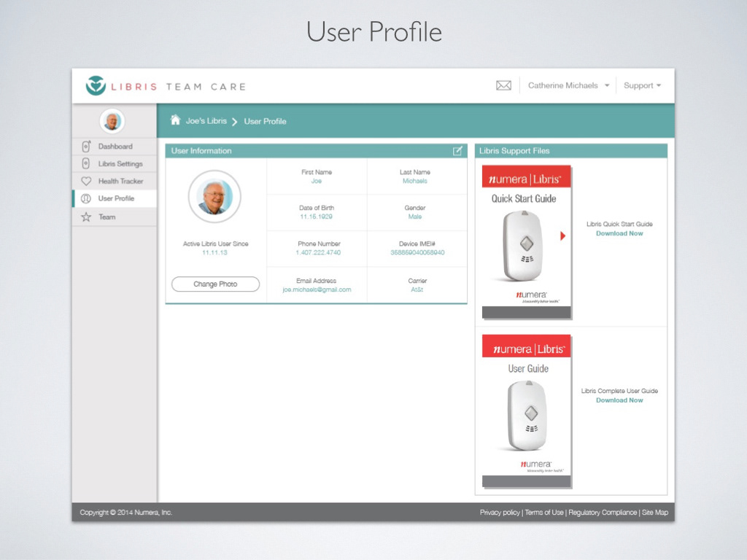Click the Team star icon

[86, 217]
